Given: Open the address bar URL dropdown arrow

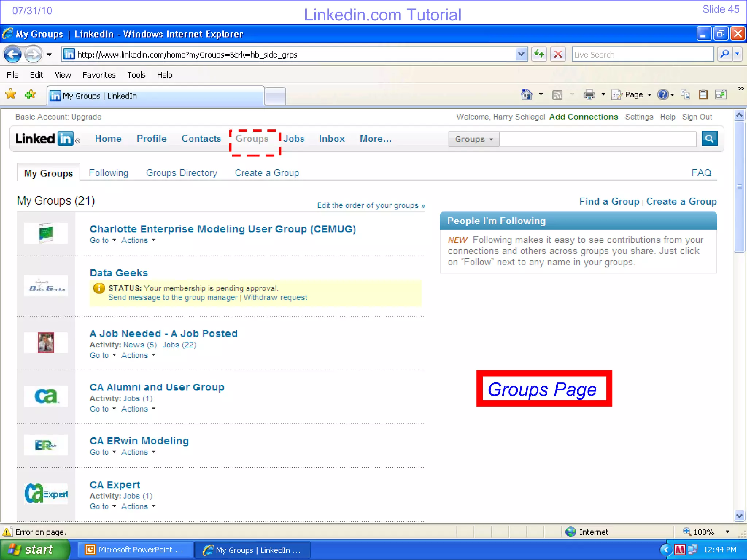Looking at the screenshot, I should click(521, 54).
